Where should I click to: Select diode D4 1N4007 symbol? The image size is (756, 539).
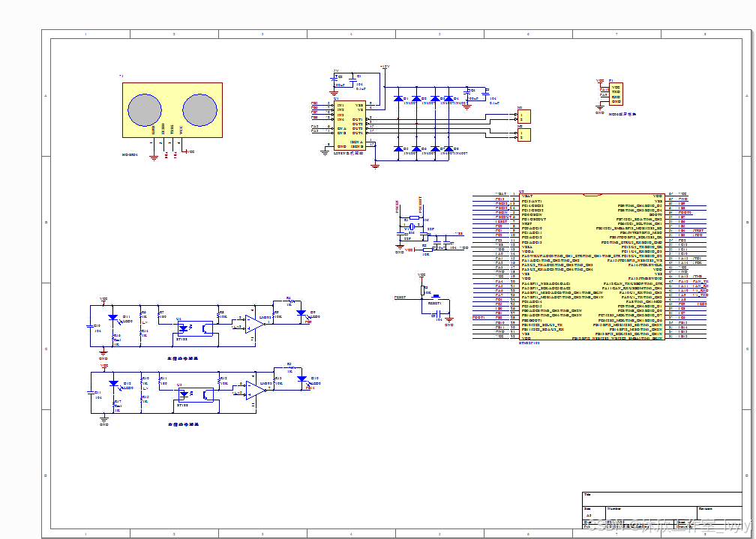pyautogui.click(x=448, y=98)
